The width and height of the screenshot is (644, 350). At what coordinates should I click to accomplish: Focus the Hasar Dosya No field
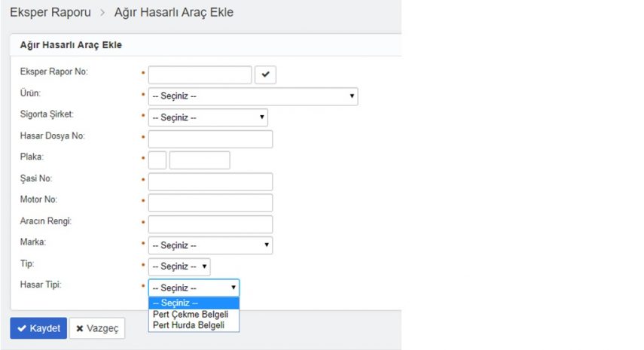(210, 139)
